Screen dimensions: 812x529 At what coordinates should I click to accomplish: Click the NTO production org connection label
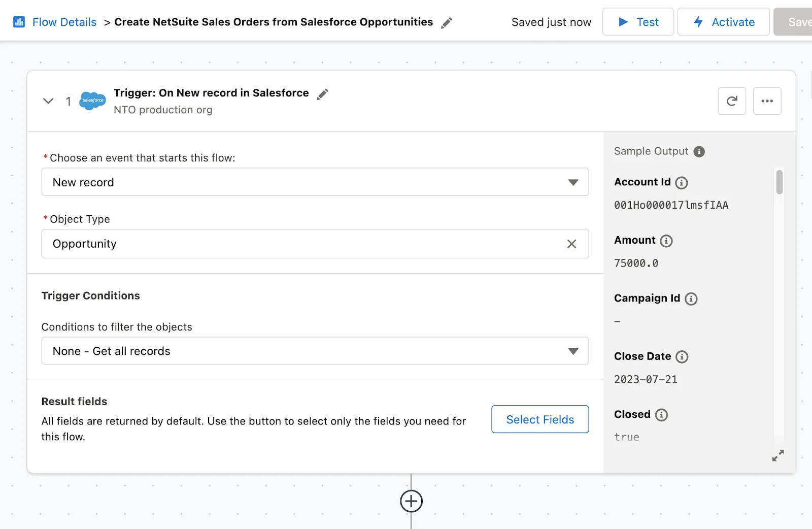[x=163, y=110]
